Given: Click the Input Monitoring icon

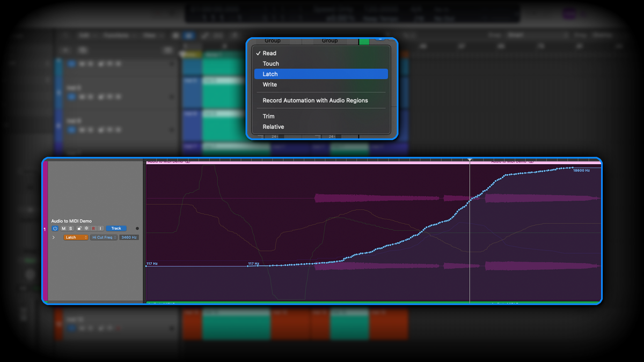Looking at the screenshot, I should pos(100,228).
